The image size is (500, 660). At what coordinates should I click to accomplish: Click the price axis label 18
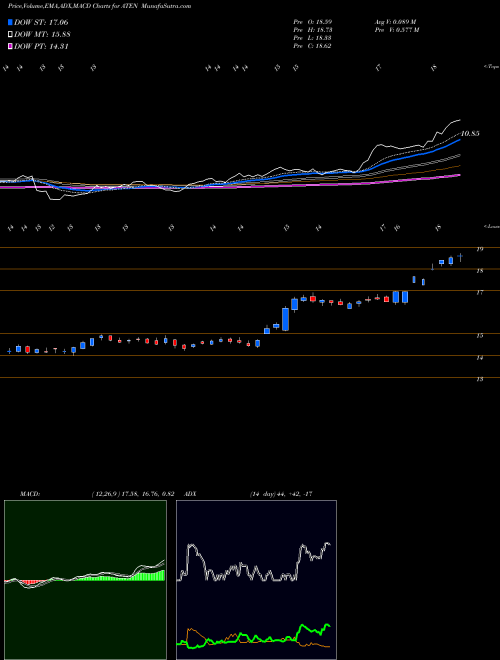tap(479, 271)
